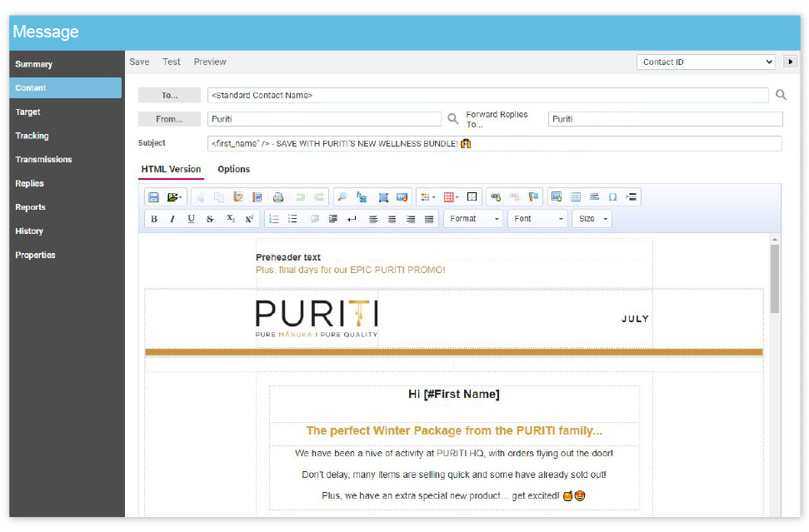Click the Subject input field
Viewport: 809px width, 532px height.
point(495,144)
